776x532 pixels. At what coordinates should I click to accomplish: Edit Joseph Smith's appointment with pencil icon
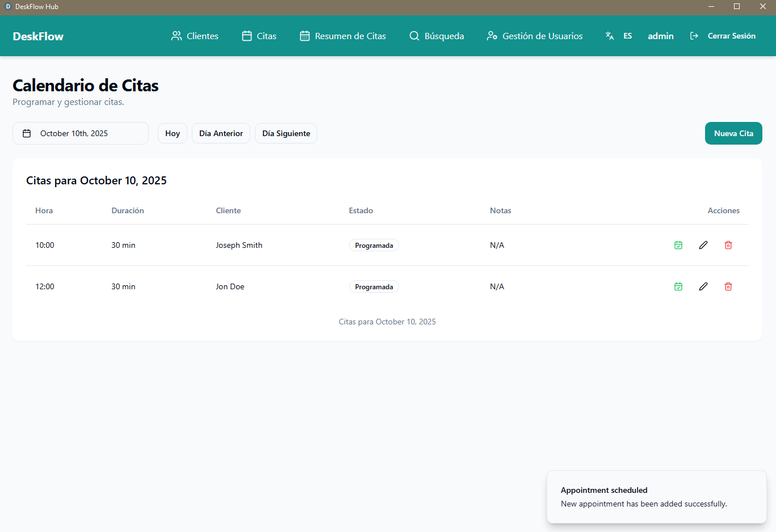[x=703, y=245]
